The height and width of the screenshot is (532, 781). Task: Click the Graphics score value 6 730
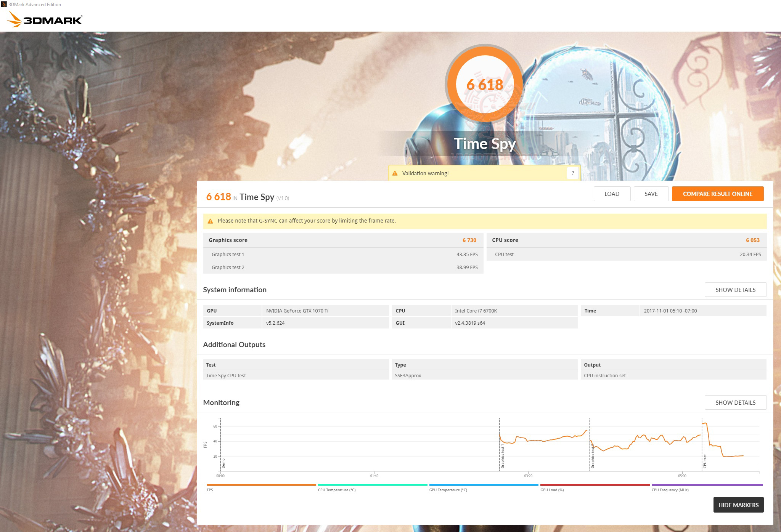click(469, 240)
